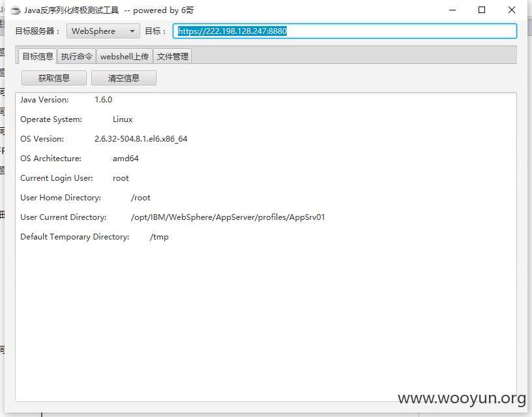Click the temporary directory value /tmp
Viewport: 532px width, 417px height.
pos(159,237)
